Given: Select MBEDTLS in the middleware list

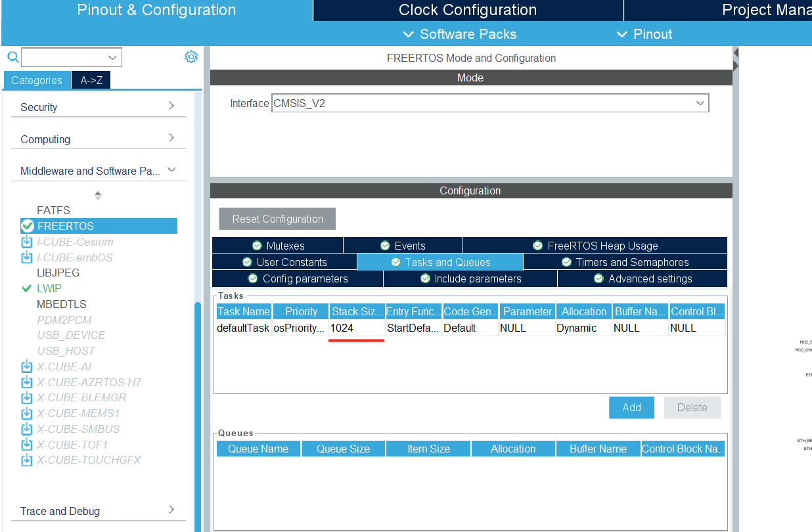Looking at the screenshot, I should pyautogui.click(x=61, y=304).
